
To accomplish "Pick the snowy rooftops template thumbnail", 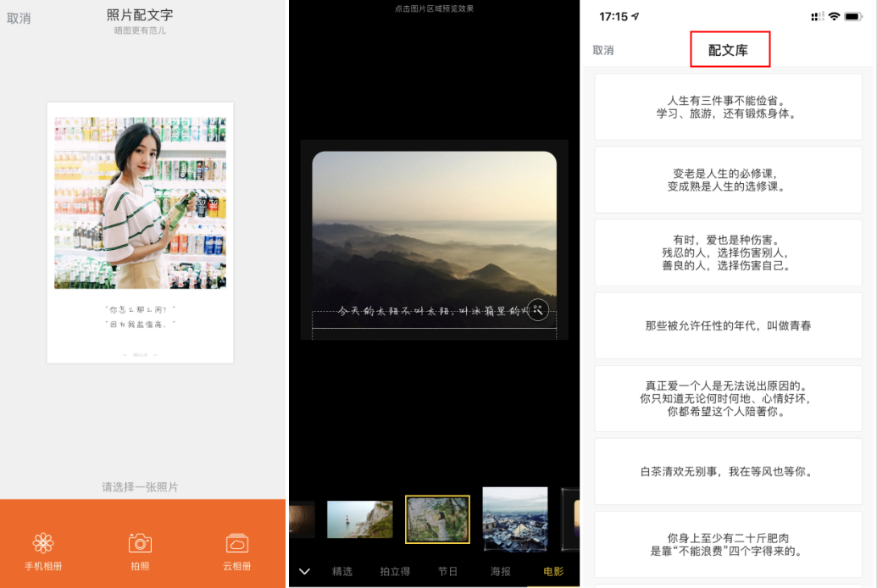I will (514, 519).
